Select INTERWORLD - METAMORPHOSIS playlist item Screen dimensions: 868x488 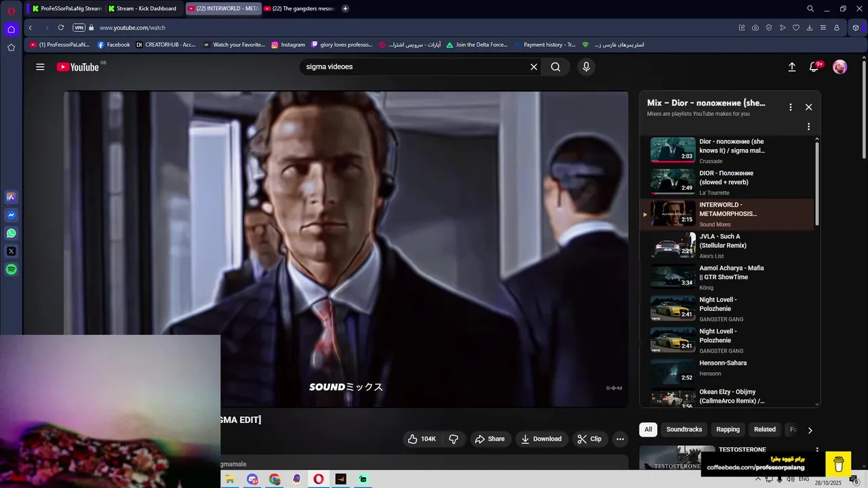727,214
